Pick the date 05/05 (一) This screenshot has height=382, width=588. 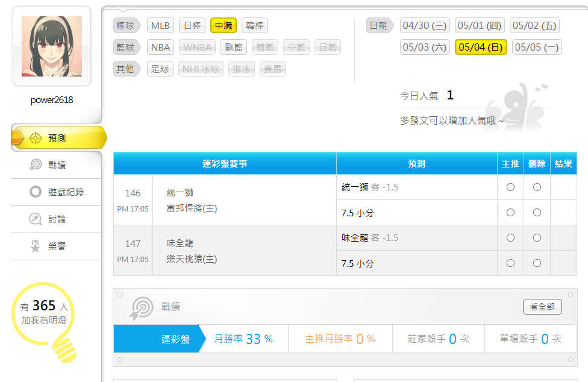tap(537, 47)
